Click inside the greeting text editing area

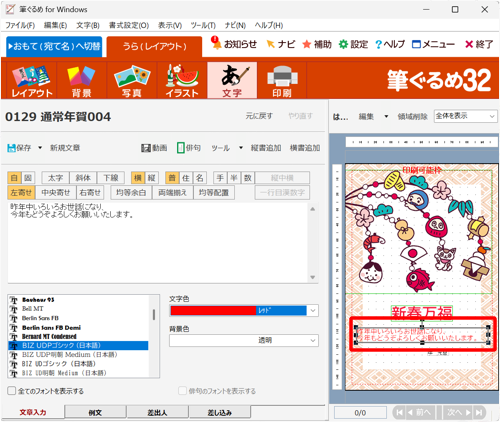[158, 243]
